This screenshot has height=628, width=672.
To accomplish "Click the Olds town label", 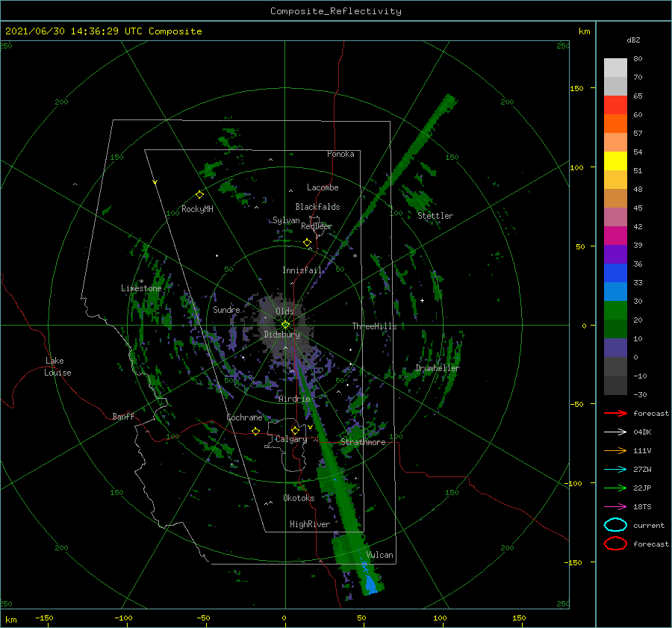I will coord(284,311).
